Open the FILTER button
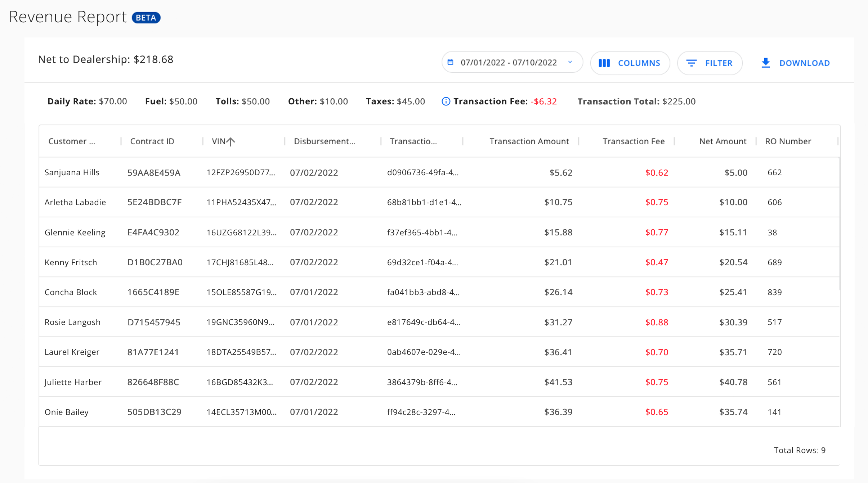Image resolution: width=868 pixels, height=483 pixels. click(710, 63)
